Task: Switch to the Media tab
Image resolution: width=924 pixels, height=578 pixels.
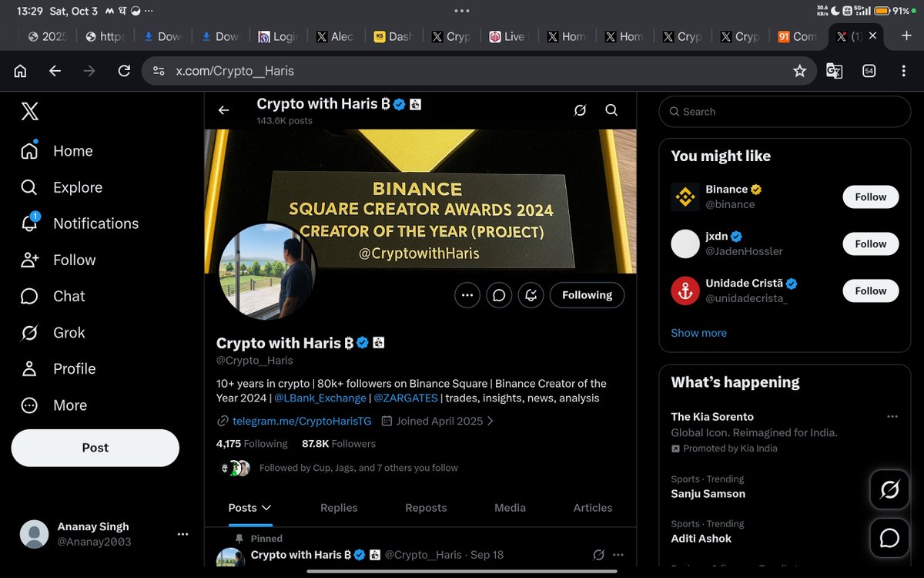Action: coord(510,508)
